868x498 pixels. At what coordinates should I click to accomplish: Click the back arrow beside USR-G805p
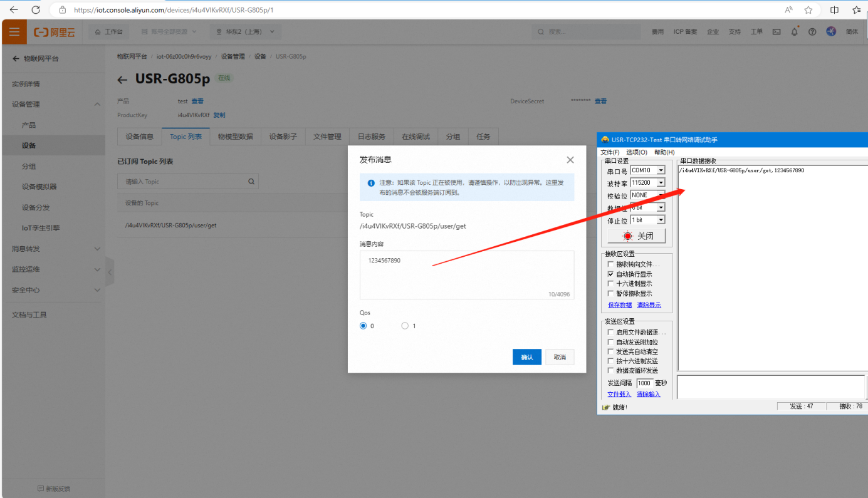click(123, 80)
